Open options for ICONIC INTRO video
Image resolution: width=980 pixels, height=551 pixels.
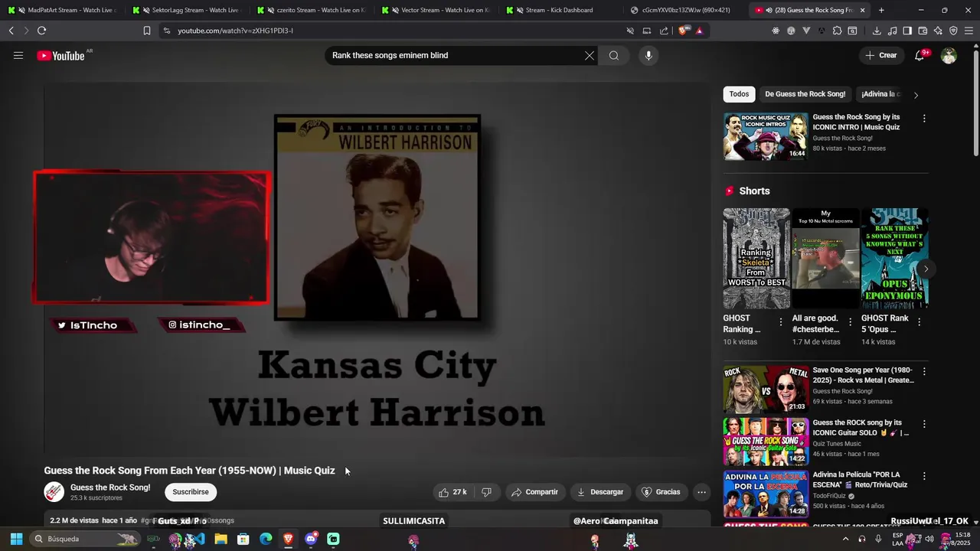click(x=924, y=119)
